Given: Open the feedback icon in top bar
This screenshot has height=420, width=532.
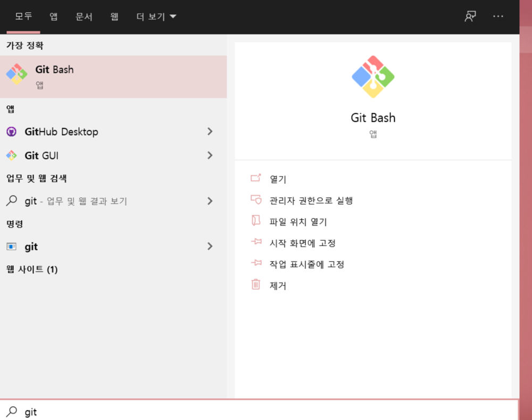Looking at the screenshot, I should pyautogui.click(x=470, y=16).
